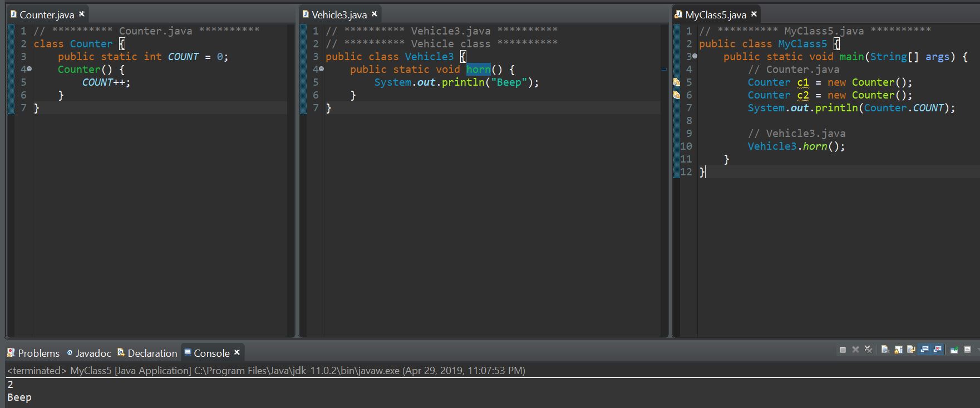Click the Pin Console icon
This screenshot has width=980, height=408.
[954, 350]
